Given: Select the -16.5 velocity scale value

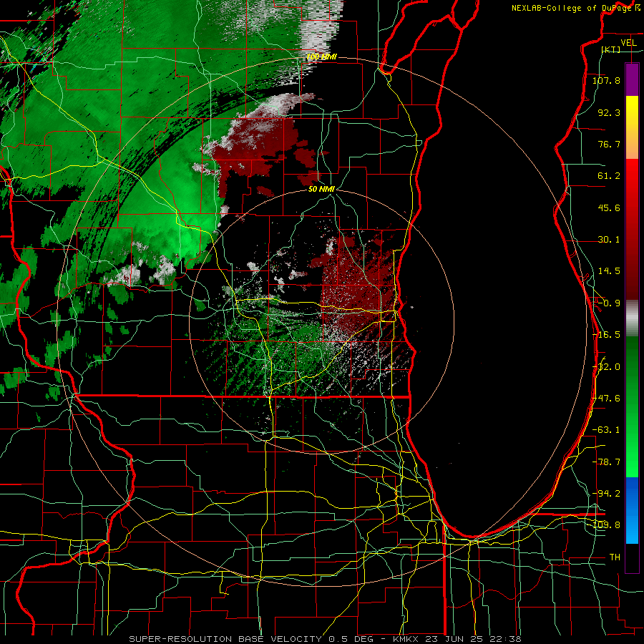Looking at the screenshot, I should pos(606,335).
